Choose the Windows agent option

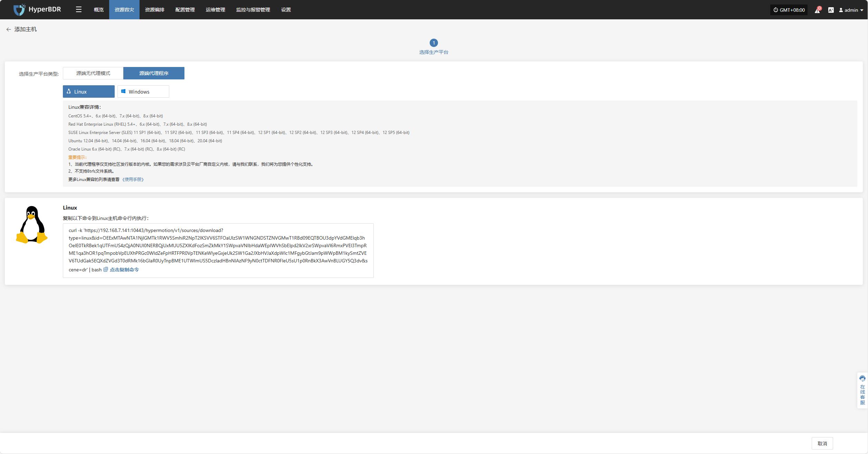[x=143, y=91]
